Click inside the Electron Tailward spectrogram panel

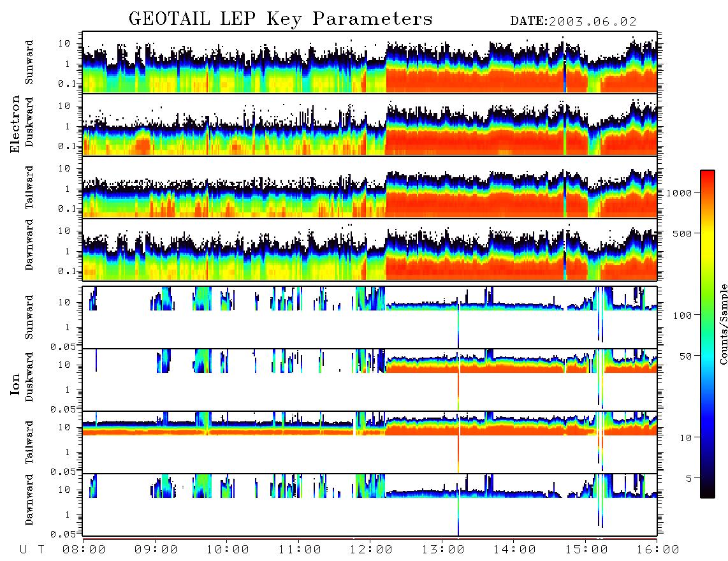[370, 187]
